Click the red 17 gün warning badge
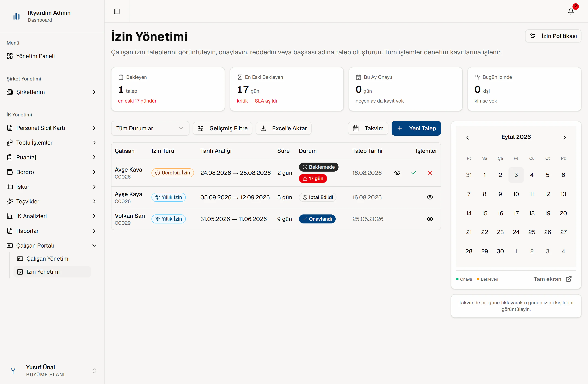 (x=313, y=178)
